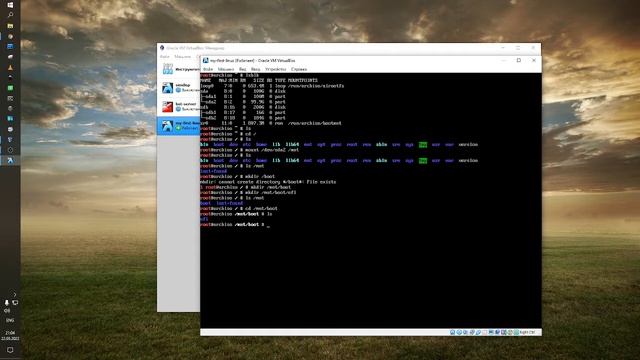
Task: Open the Windows Start menu
Action: [10, 5]
